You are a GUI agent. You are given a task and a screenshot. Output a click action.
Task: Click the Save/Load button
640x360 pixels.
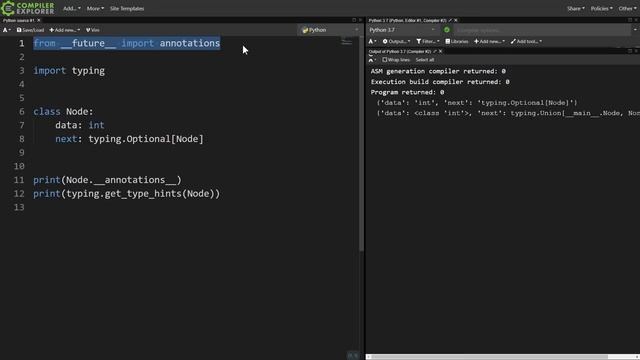click(x=30, y=30)
